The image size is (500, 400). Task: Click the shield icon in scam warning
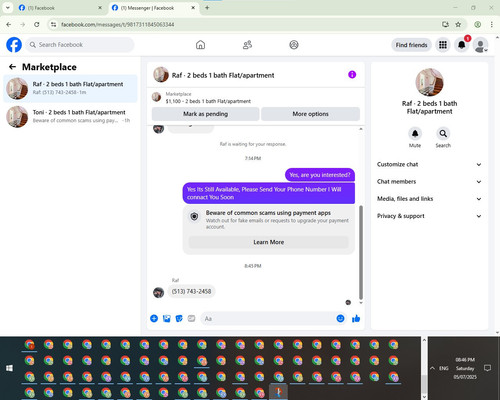pyautogui.click(x=194, y=217)
